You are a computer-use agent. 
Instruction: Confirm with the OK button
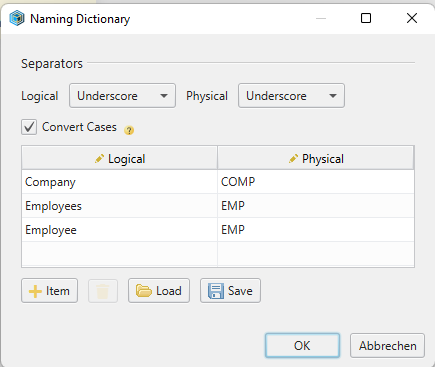coord(302,346)
